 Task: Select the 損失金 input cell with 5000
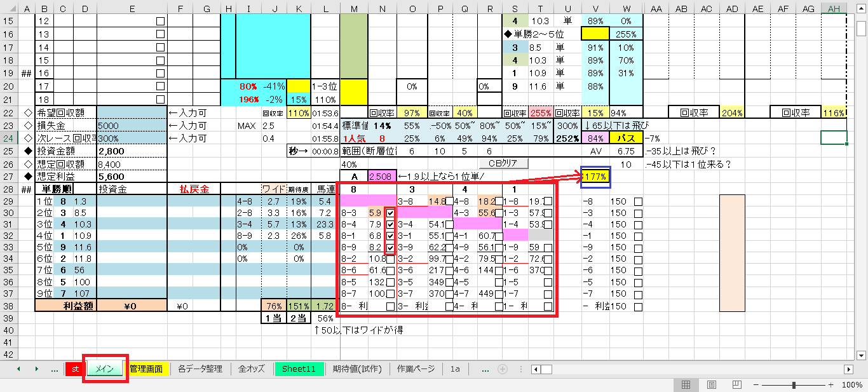pos(131,126)
